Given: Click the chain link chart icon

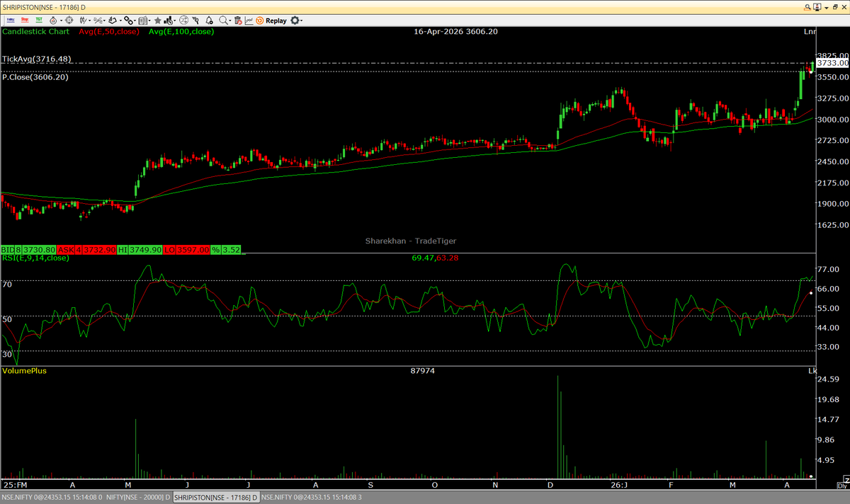Looking at the screenshot, I should 127,21.
